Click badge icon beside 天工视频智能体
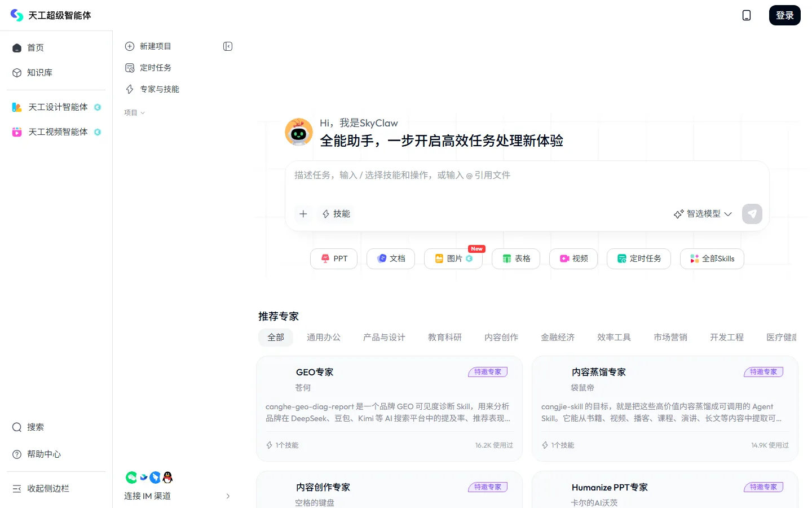Image resolution: width=812 pixels, height=508 pixels. 98,132
